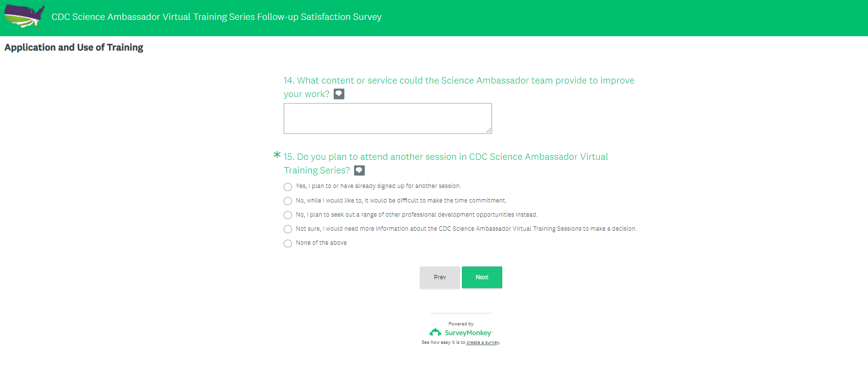Click the "Application and Use of Training" heading

(x=74, y=48)
